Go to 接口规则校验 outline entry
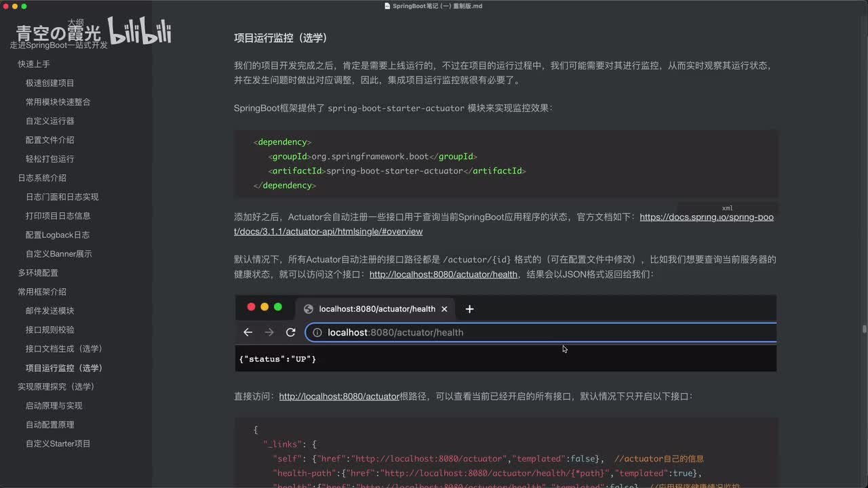The image size is (868, 488). click(50, 329)
